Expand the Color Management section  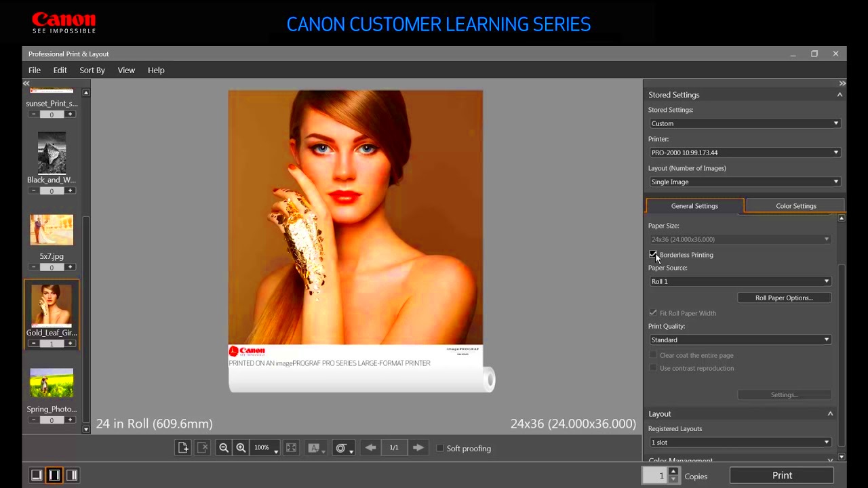point(830,460)
